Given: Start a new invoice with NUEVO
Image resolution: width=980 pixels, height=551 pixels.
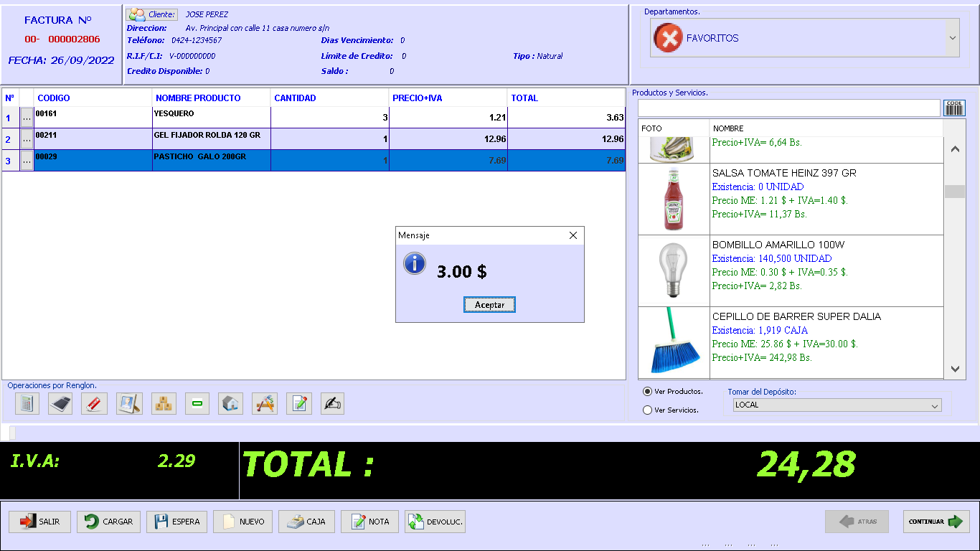Looking at the screenshot, I should (243, 522).
